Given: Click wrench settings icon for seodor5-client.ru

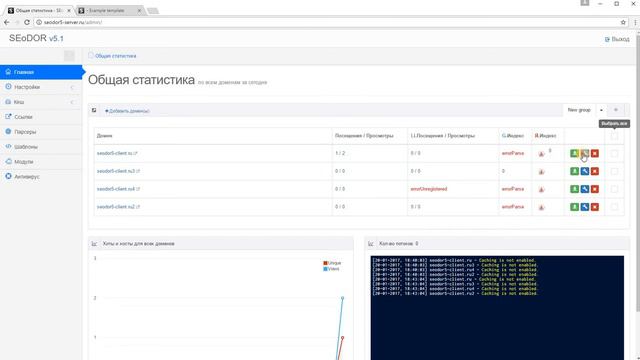Looking at the screenshot, I should tap(584, 153).
